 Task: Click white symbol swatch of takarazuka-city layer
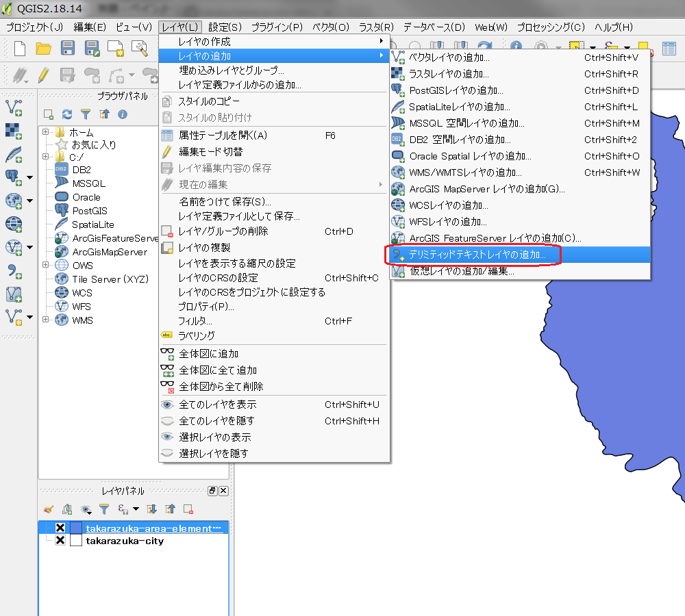coord(76,541)
